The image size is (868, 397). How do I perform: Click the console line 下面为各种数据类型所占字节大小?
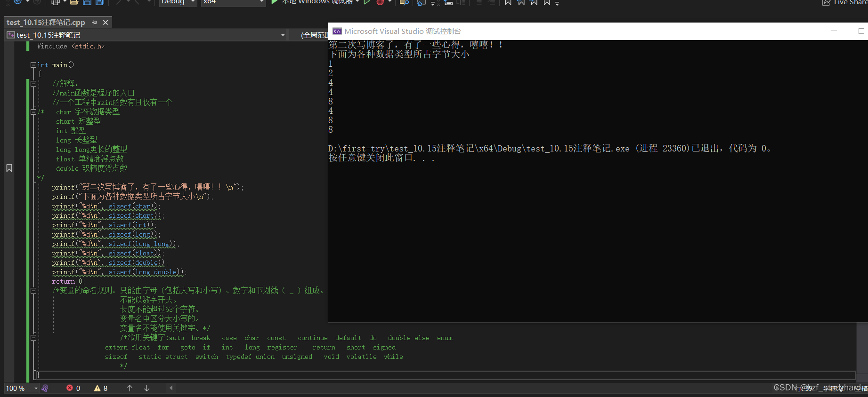(399, 54)
